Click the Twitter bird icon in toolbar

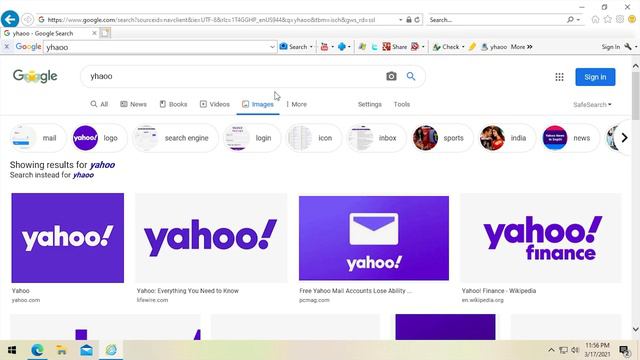point(374,47)
